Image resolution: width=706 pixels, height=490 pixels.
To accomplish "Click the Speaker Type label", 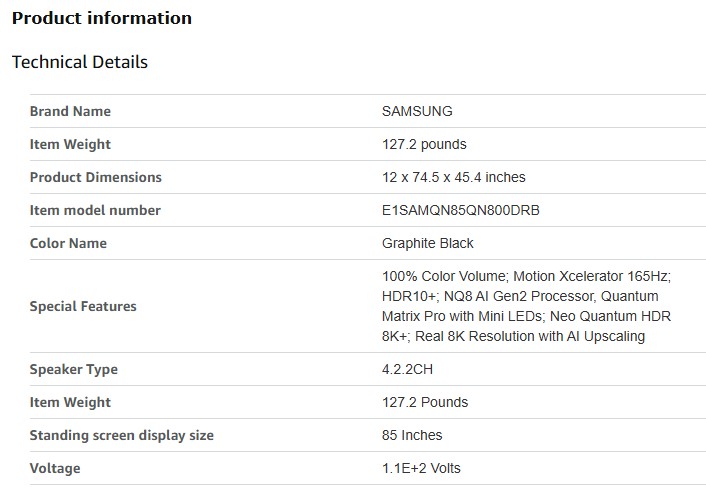I will pos(74,369).
